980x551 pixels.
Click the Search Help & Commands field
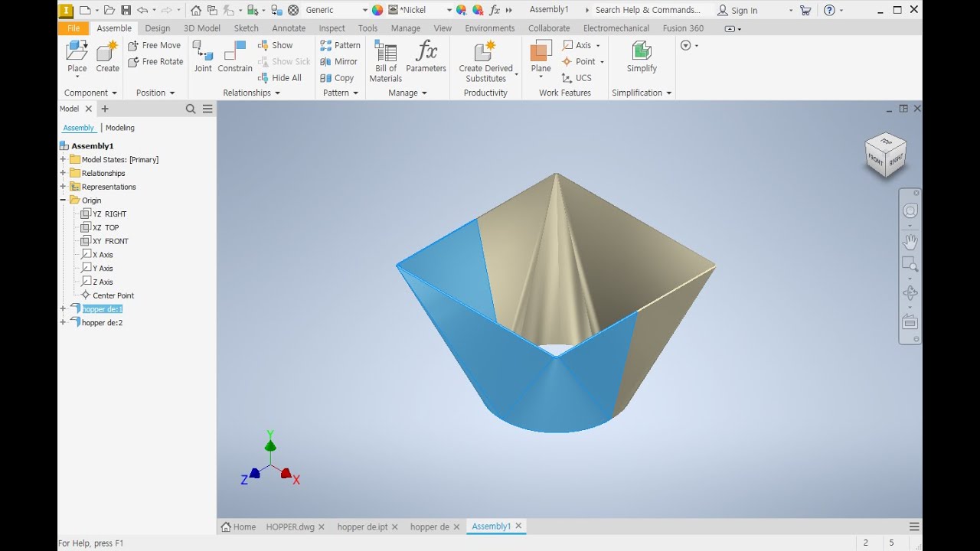(648, 10)
